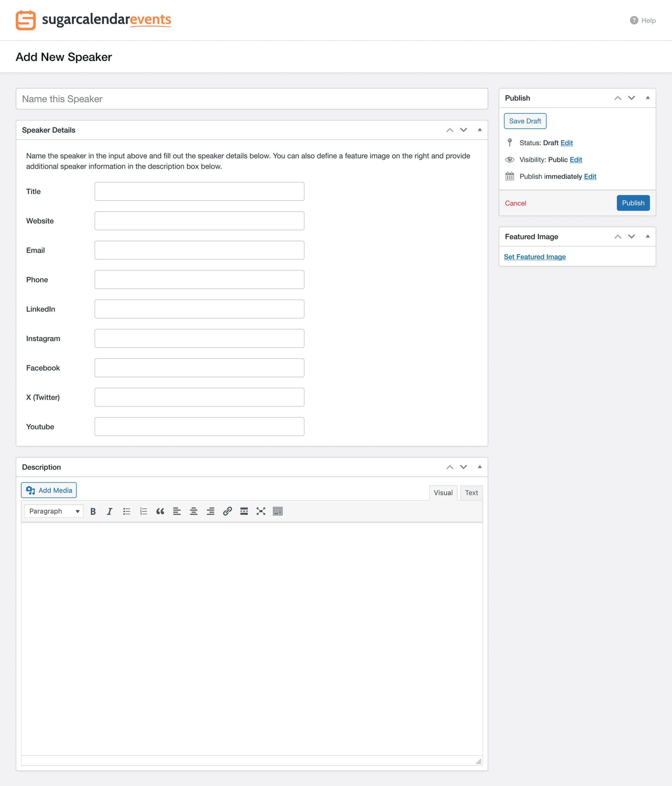The width and height of the screenshot is (672, 786).
Task: Toggle the editor toolbar (kitchen sink) icon
Action: 278,511
